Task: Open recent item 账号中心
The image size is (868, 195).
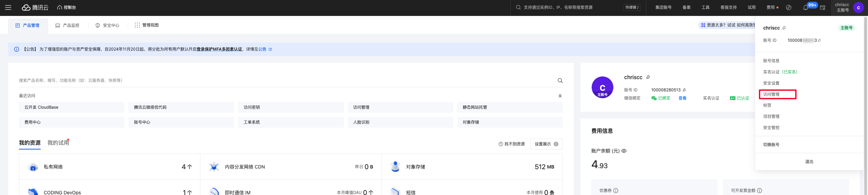Action: tap(181, 122)
